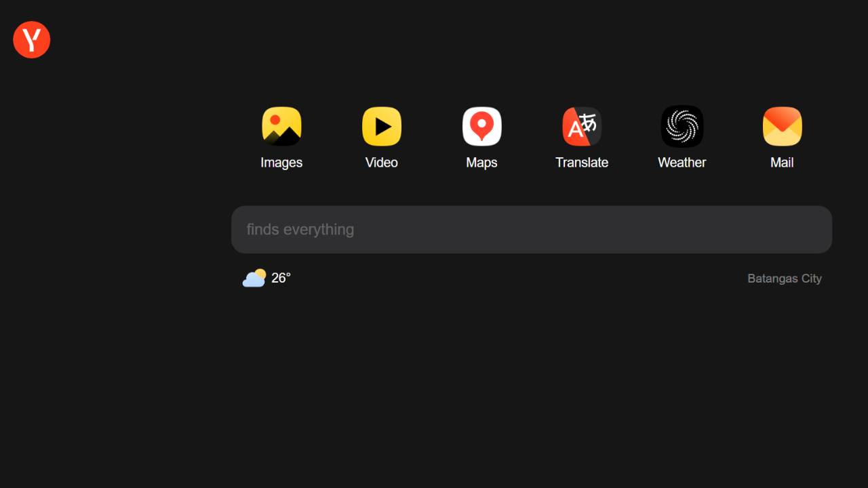
Task: Click the partly cloudy weather icon
Action: (254, 278)
